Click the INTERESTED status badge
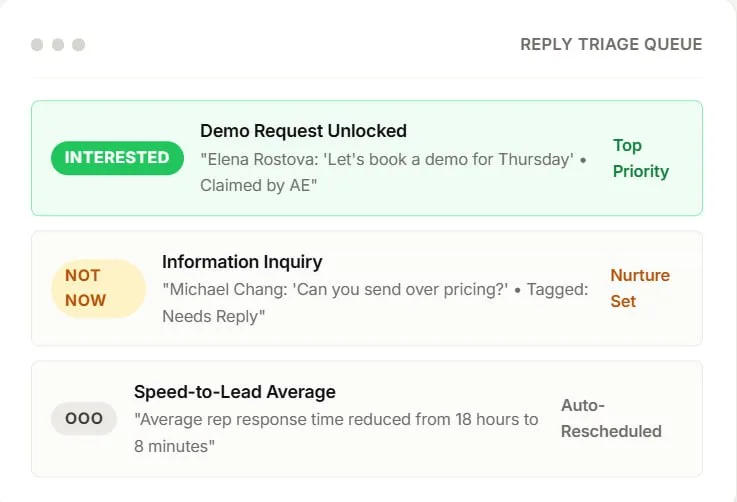Screen dimensions: 737x502 117,158
